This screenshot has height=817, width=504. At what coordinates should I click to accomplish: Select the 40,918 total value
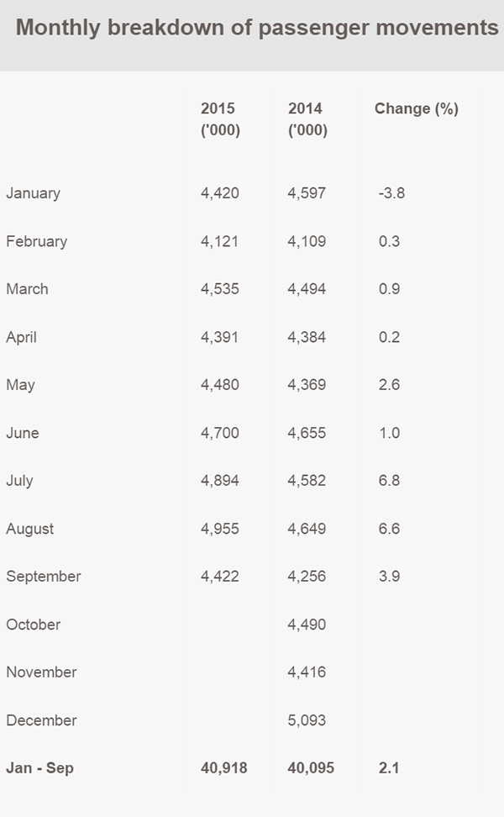[x=224, y=768]
